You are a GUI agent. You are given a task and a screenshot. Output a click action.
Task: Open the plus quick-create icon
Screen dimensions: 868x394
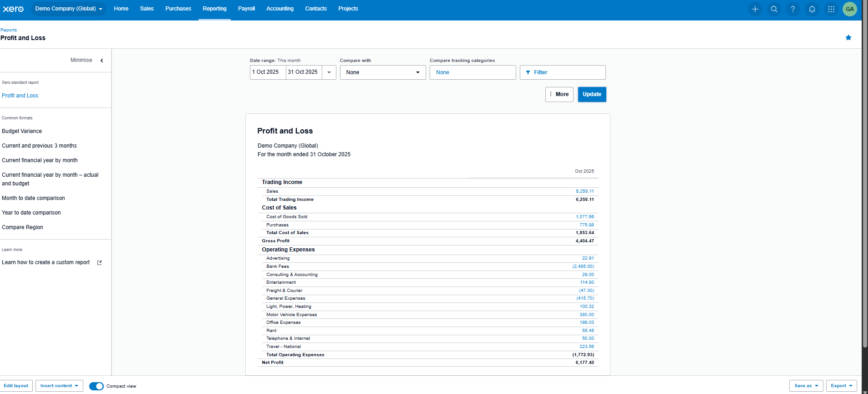click(755, 9)
